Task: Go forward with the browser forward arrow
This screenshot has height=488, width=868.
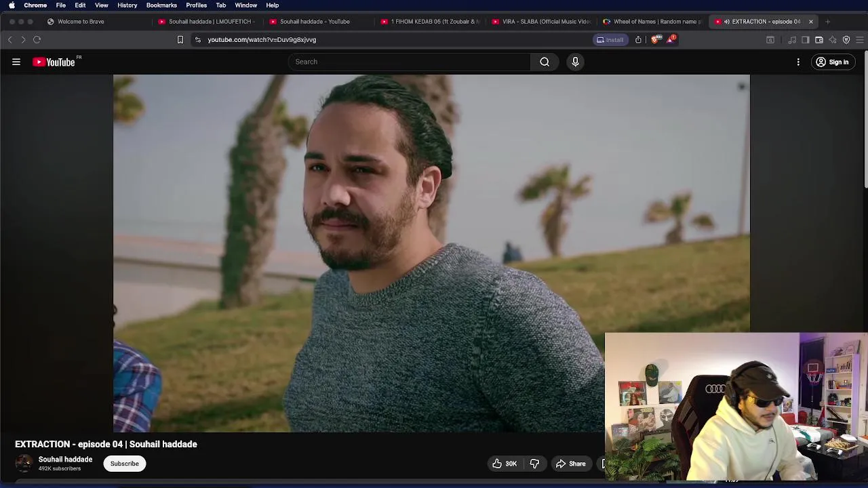Action: pyautogui.click(x=23, y=40)
